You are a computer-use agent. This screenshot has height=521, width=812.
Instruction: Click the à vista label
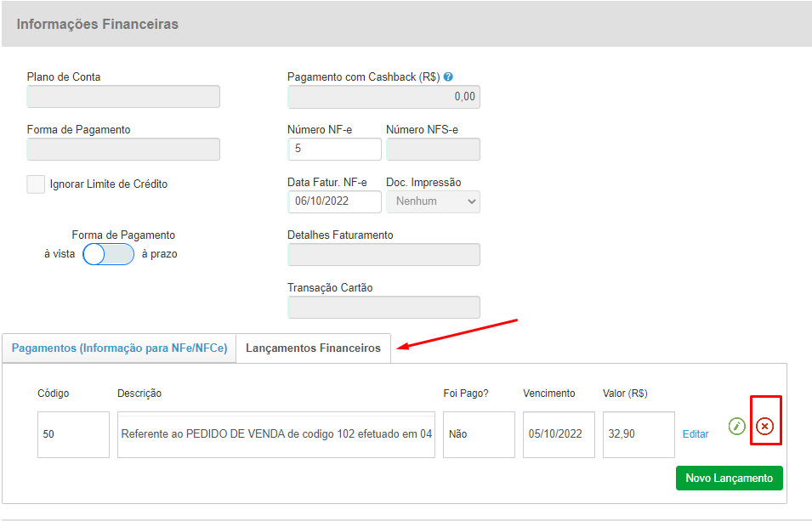(60, 254)
